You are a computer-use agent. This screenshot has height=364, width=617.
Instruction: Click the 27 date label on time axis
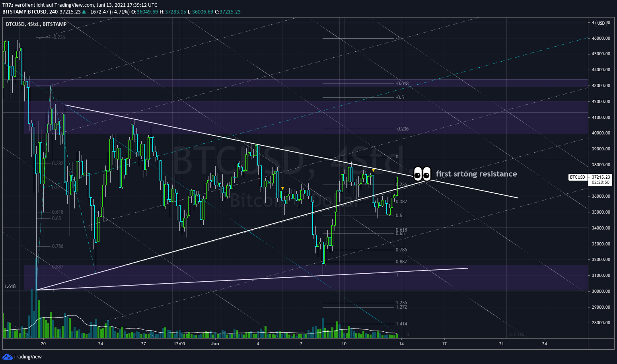coord(144,344)
